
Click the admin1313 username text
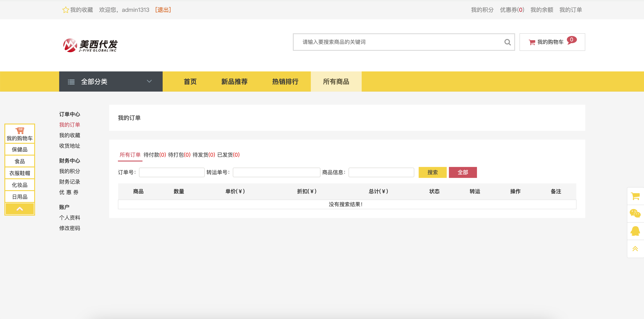click(x=135, y=10)
